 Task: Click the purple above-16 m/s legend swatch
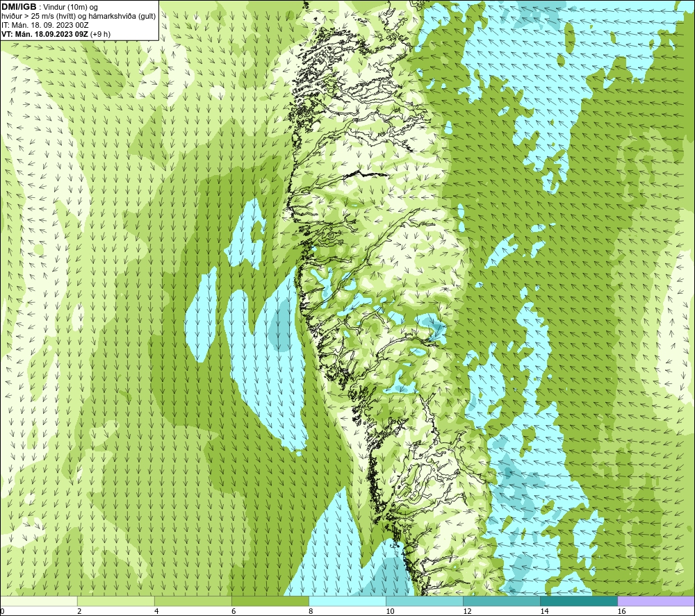tap(656, 601)
